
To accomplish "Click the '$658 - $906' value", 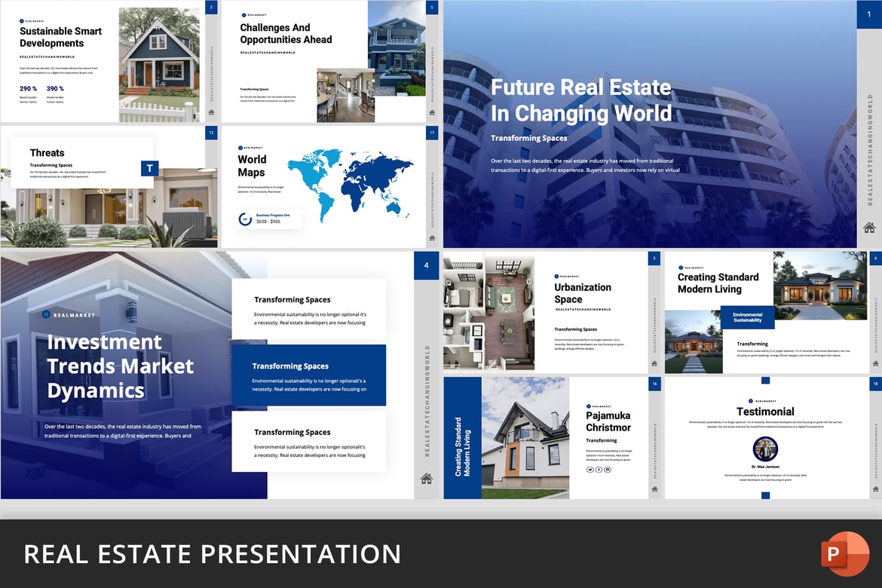I will [x=268, y=222].
